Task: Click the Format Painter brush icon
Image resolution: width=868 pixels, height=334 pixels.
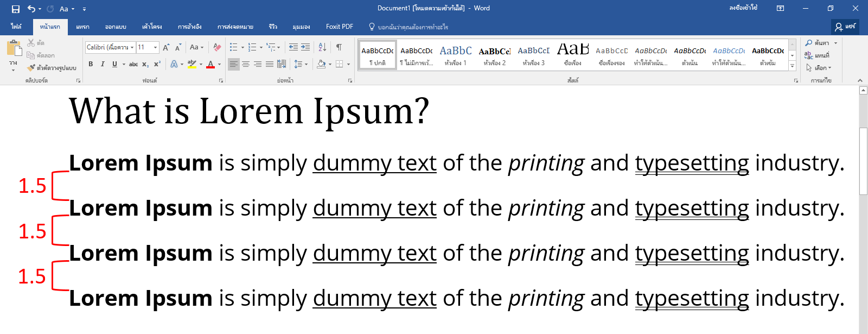Action: click(31, 68)
